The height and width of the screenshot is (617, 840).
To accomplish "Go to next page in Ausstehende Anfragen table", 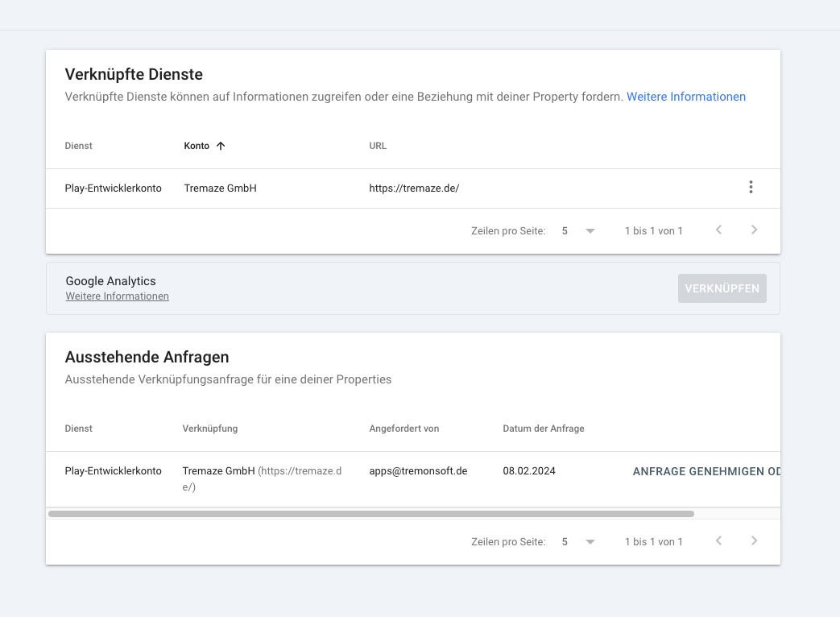I will [x=754, y=541].
